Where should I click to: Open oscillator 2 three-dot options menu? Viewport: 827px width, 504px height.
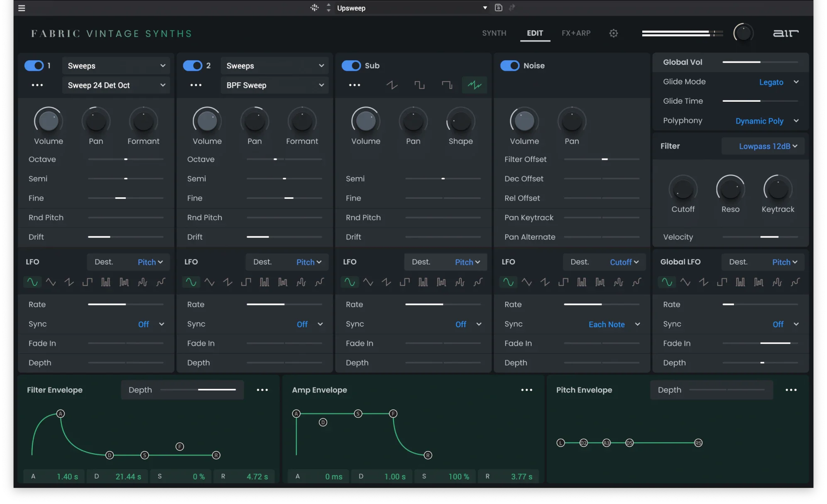(196, 85)
